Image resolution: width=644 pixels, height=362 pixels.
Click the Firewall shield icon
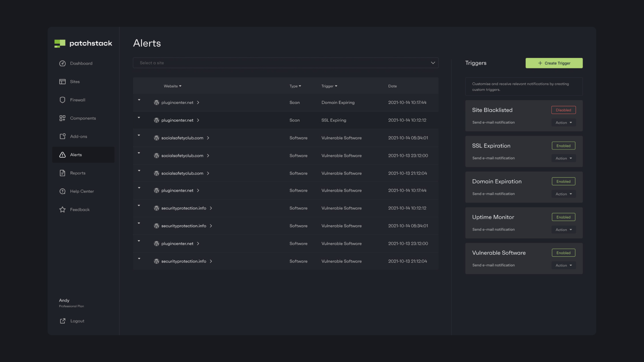click(62, 100)
